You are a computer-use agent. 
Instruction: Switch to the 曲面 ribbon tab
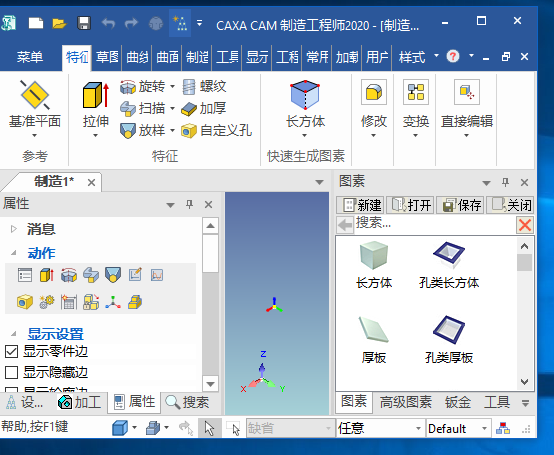coord(167,57)
